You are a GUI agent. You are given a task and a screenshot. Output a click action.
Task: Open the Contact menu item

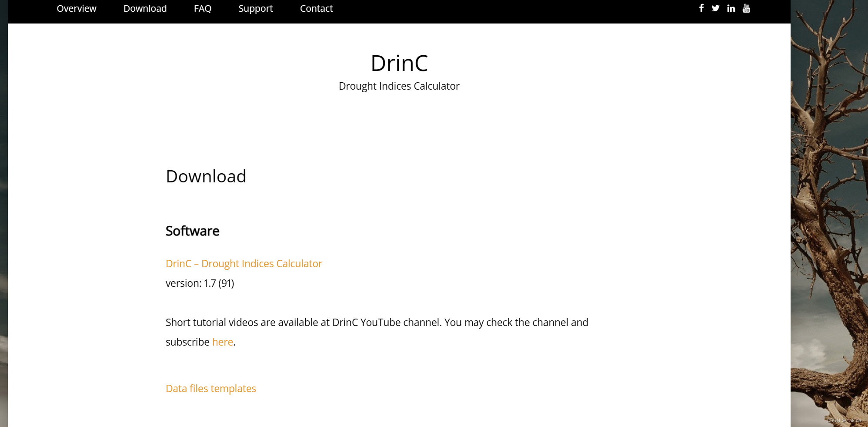[x=316, y=8]
